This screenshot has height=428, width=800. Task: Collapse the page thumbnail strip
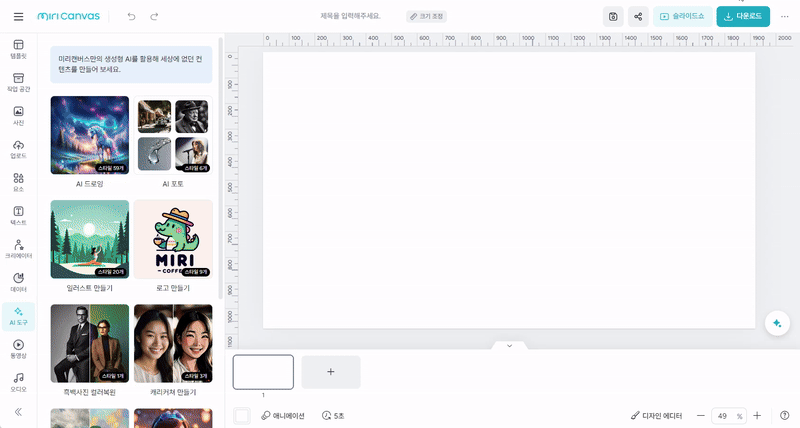509,345
